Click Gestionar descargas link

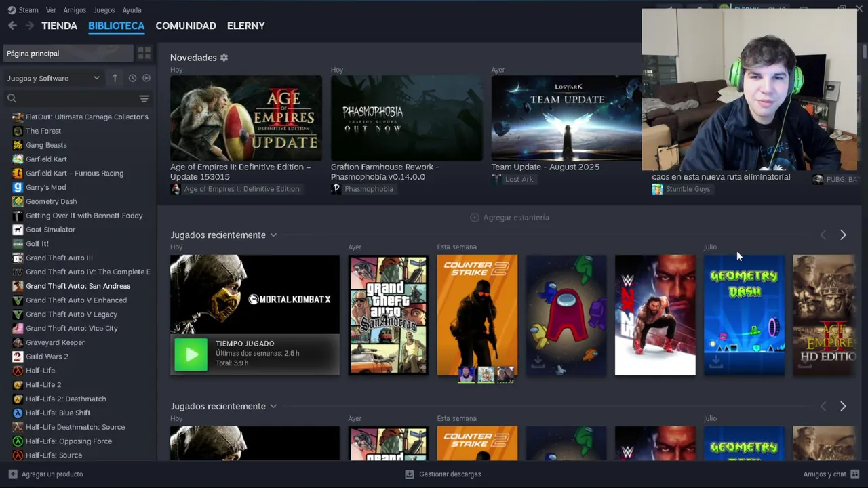click(450, 474)
